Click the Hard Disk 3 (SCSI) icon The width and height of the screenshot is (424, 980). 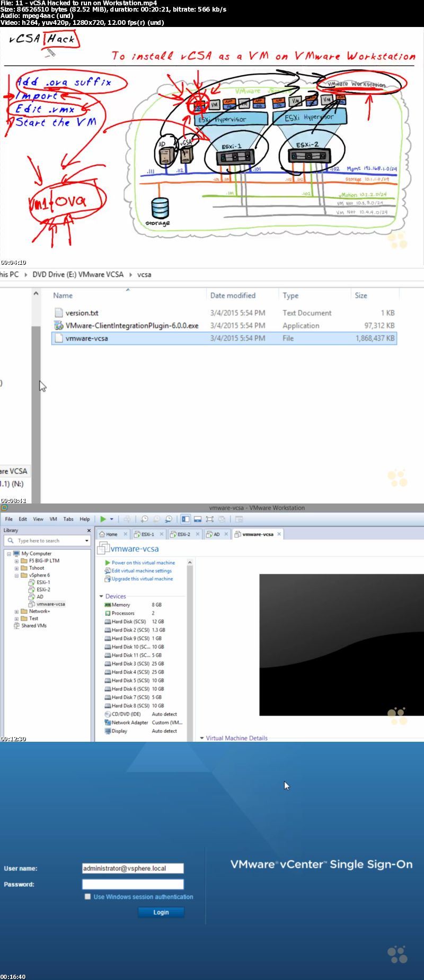click(108, 663)
